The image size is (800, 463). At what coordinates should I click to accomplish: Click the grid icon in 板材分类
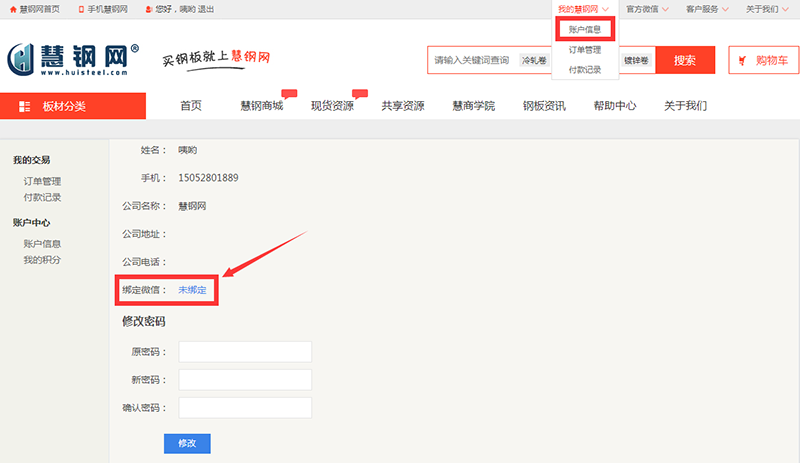[24, 106]
